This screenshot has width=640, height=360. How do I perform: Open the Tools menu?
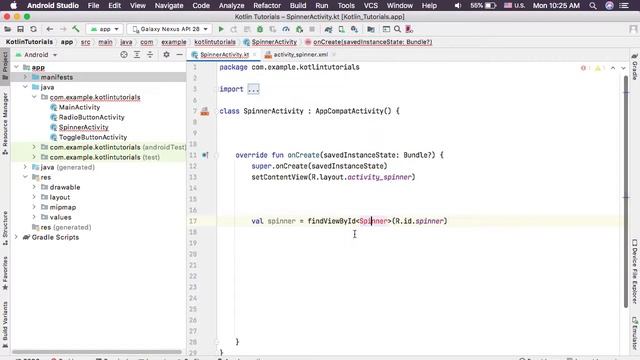(346, 6)
